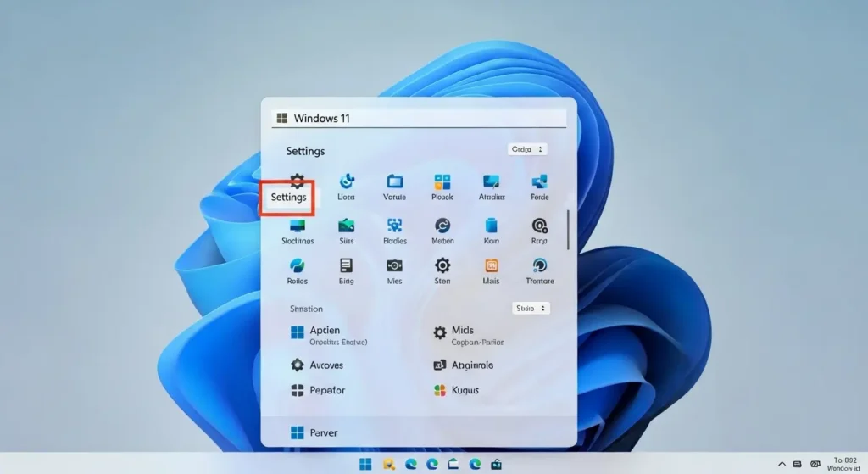Show hidden tray icons chevron
This screenshot has height=474, width=868.
tap(782, 464)
